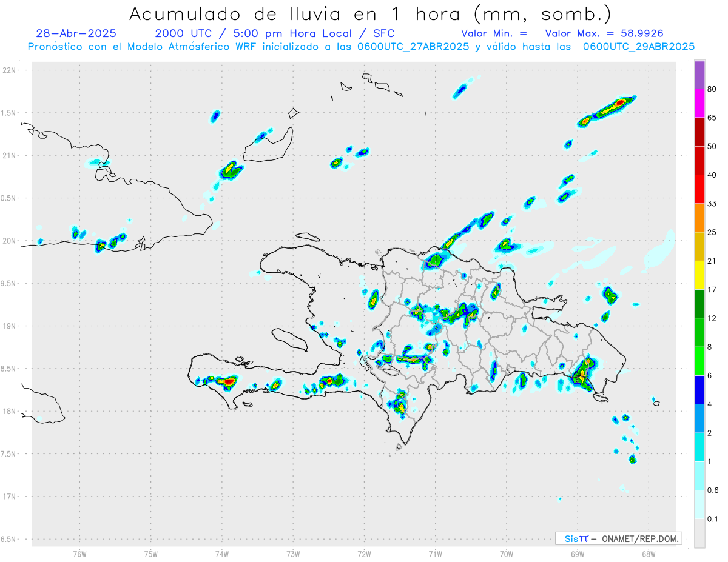Click the legend value '0.1'

point(713,519)
